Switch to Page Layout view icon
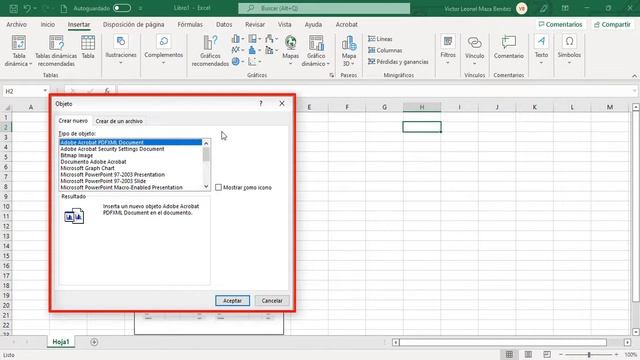The width and height of the screenshot is (640, 360). tap(528, 354)
